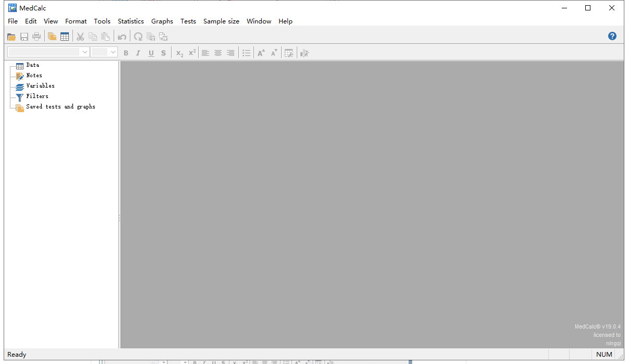Open the Sample size menu
This screenshot has height=364, width=628.
221,21
